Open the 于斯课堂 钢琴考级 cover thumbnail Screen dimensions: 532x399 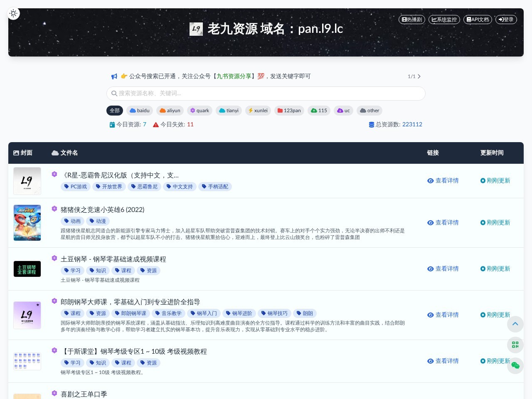coord(27,361)
